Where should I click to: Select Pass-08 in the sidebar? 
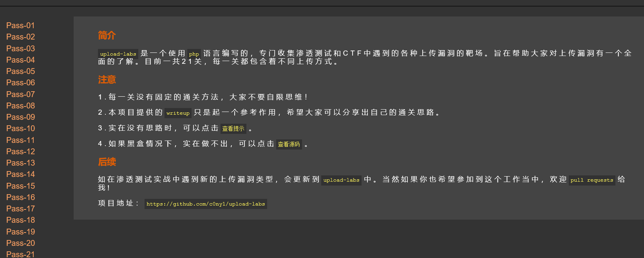[x=20, y=106]
